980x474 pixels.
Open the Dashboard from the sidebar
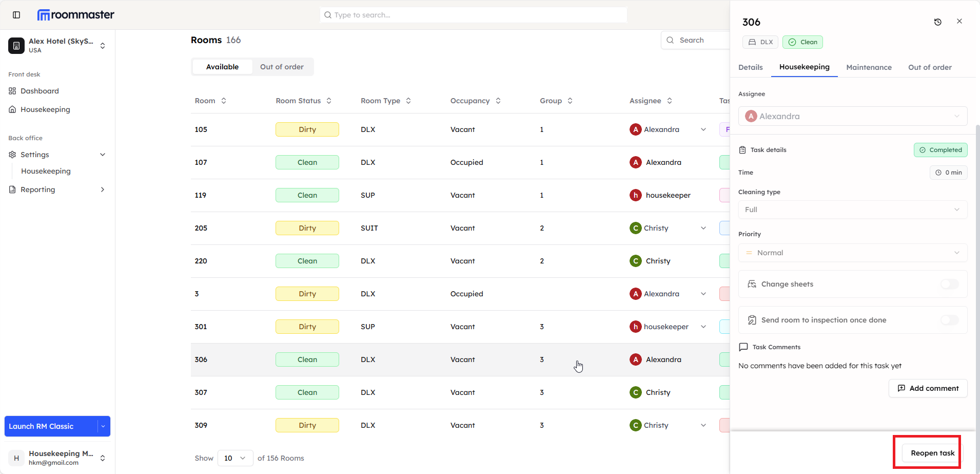[40, 91]
